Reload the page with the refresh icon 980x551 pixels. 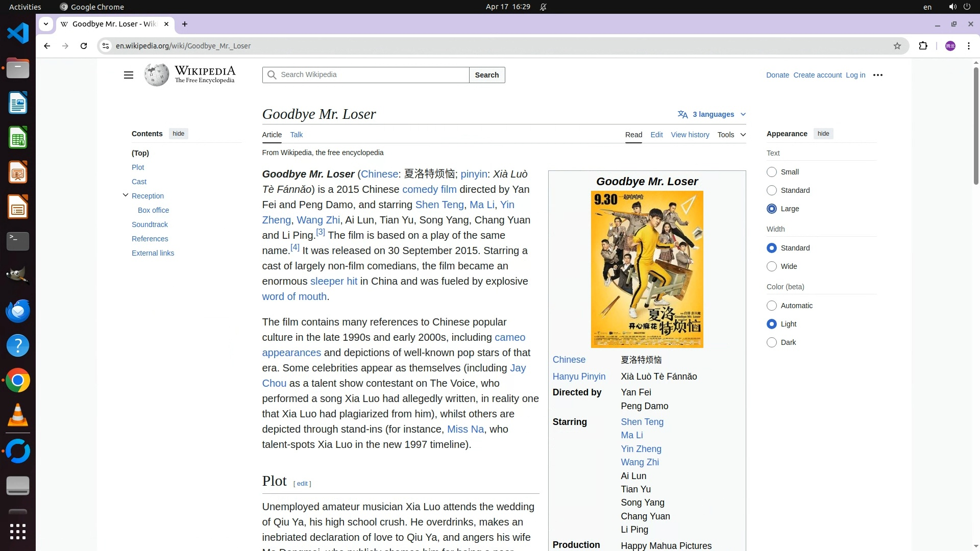coord(84,46)
